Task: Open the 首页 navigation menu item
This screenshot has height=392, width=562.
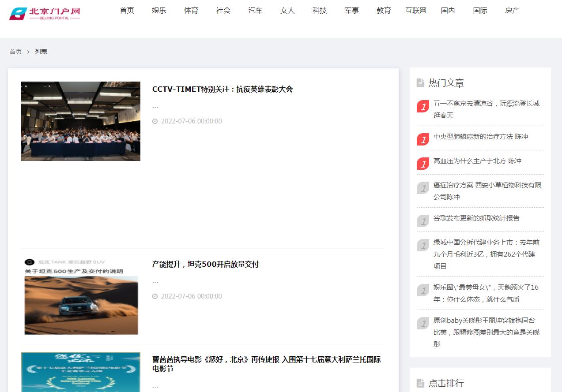Action: coord(127,10)
